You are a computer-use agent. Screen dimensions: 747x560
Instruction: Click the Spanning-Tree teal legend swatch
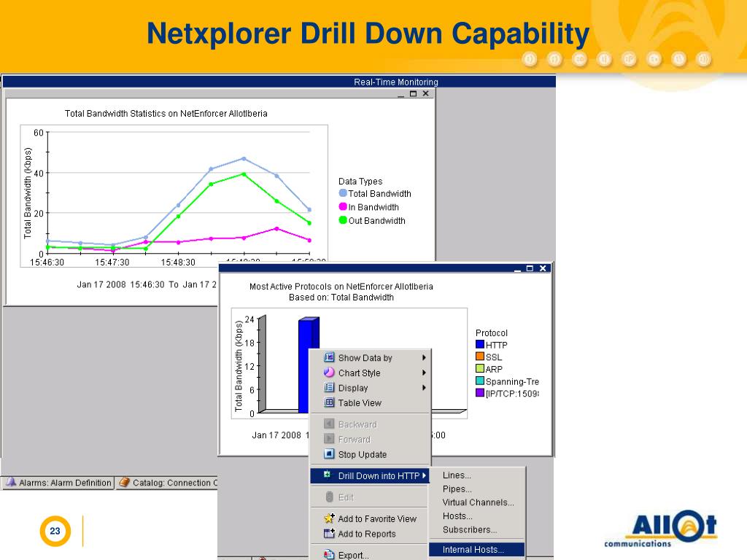coord(480,381)
